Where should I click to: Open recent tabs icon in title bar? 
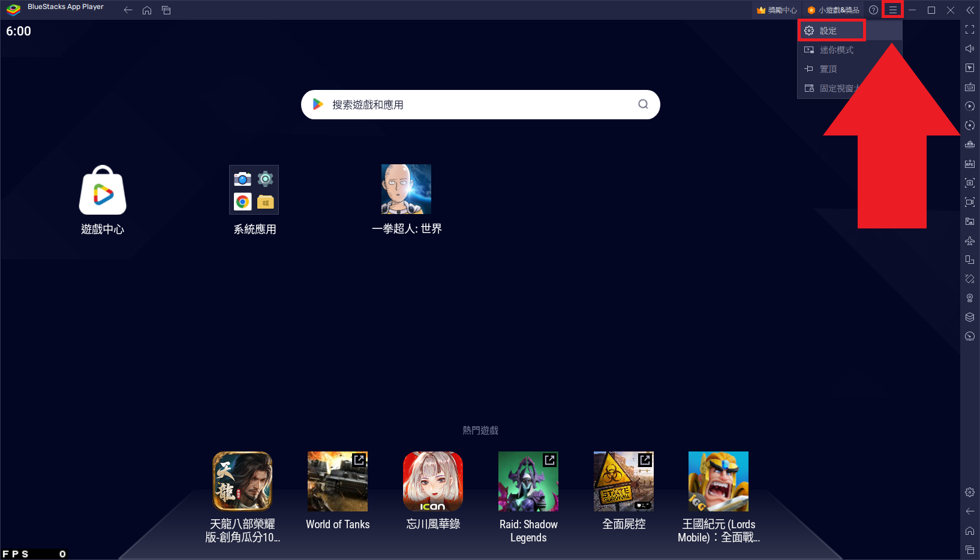point(166,10)
